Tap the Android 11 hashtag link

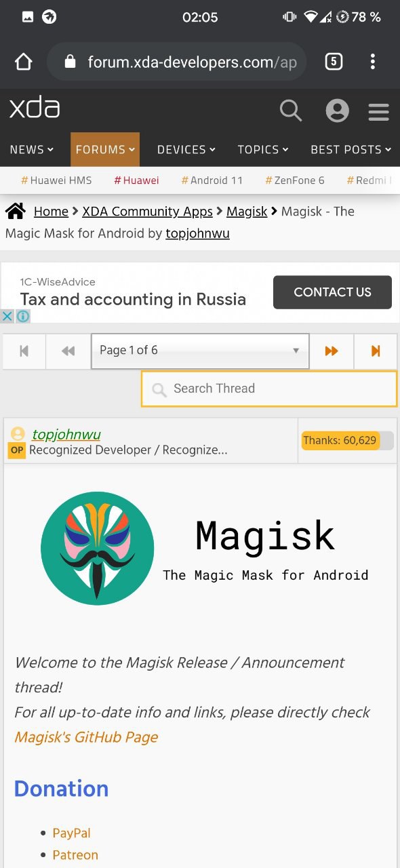212,180
